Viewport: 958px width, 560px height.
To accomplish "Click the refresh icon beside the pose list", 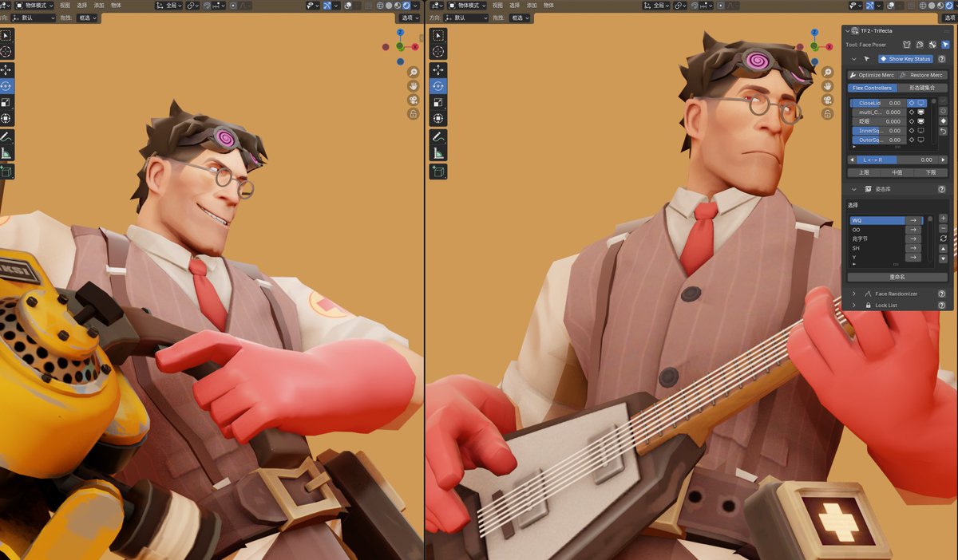I will [x=943, y=238].
